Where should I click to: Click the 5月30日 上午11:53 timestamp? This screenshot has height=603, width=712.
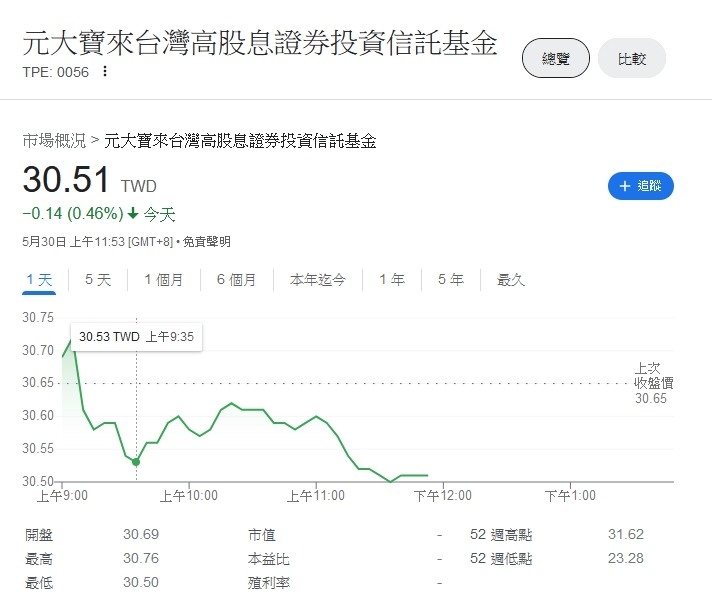pyautogui.click(x=73, y=242)
